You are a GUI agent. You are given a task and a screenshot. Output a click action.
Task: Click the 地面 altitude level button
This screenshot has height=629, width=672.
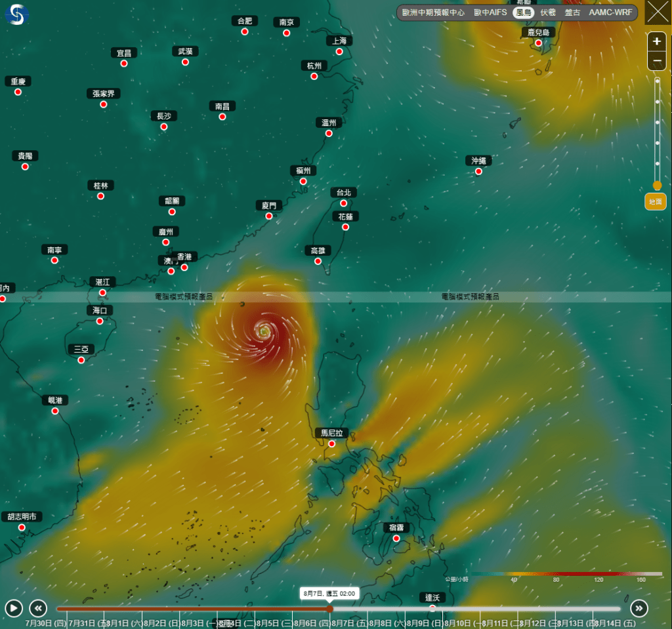(656, 201)
